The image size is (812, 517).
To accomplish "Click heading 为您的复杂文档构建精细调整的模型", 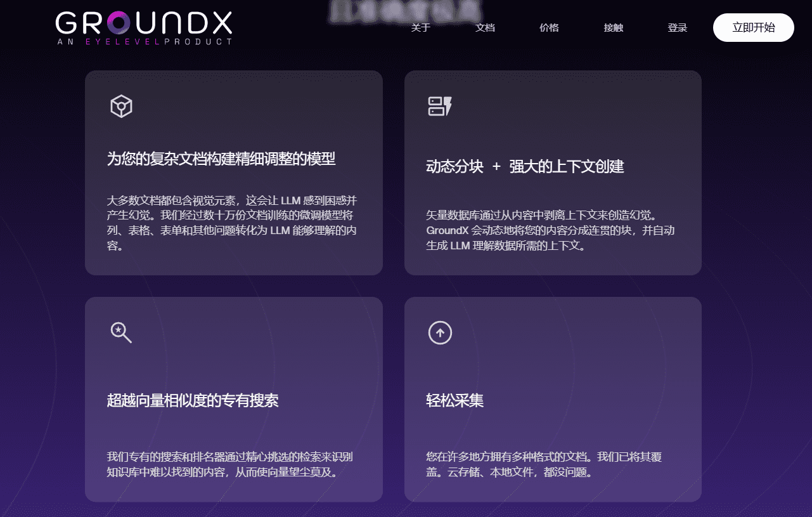I will (221, 159).
